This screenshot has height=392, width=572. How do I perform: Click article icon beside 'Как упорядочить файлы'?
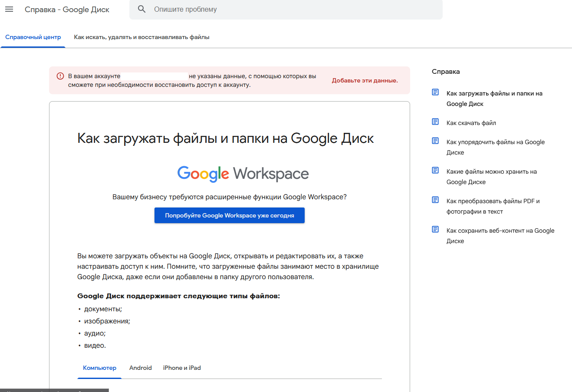tap(435, 141)
